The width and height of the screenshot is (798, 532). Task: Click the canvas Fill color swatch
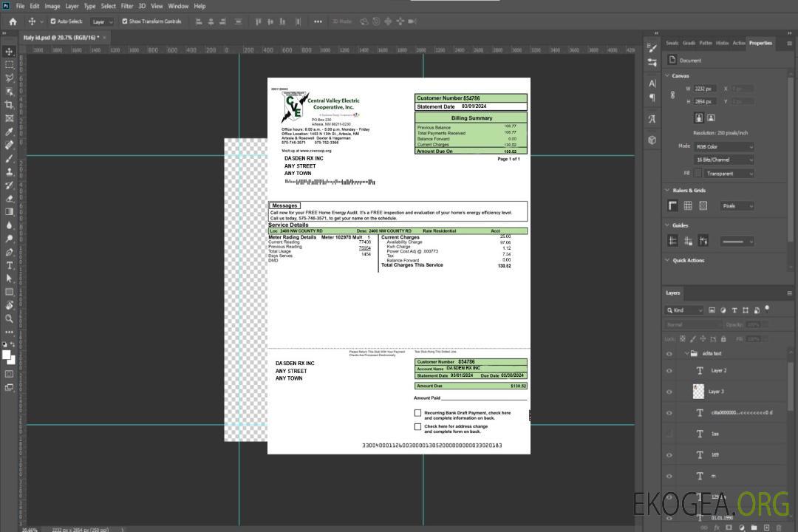pos(698,174)
